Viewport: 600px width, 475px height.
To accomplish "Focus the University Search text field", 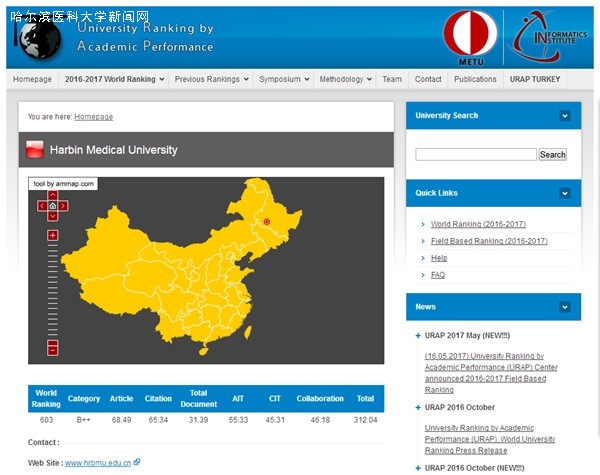I will click(x=476, y=155).
